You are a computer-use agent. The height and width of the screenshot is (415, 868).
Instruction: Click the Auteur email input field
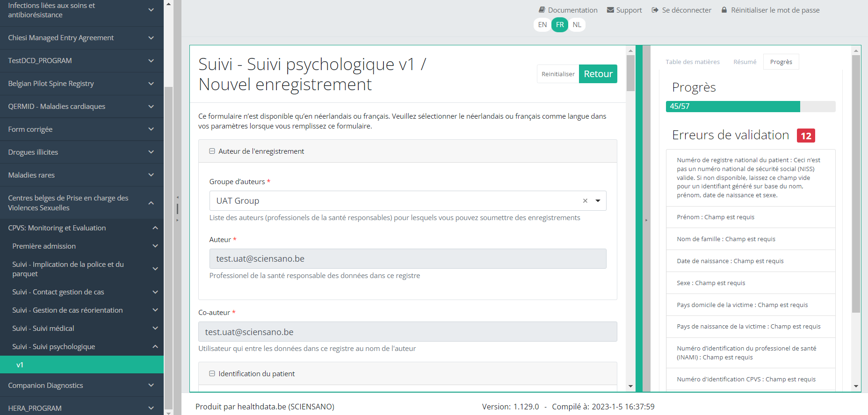point(407,259)
